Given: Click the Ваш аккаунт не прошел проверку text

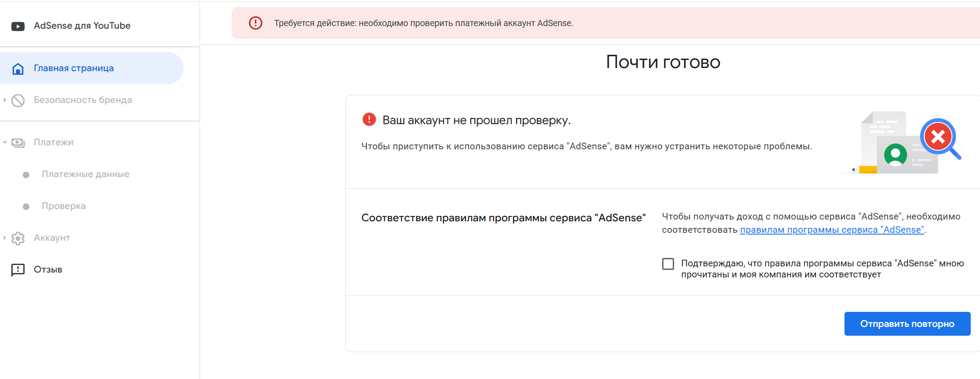Looking at the screenshot, I should (476, 120).
